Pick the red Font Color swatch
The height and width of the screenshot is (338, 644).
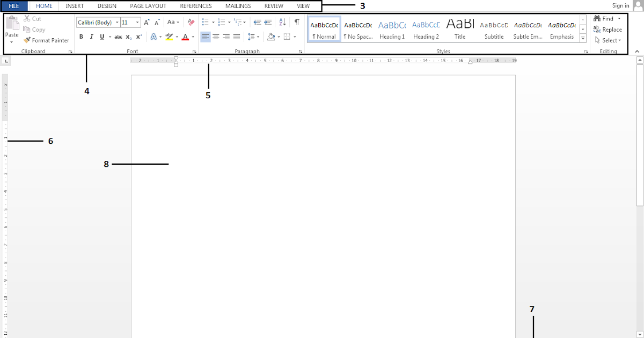(185, 36)
